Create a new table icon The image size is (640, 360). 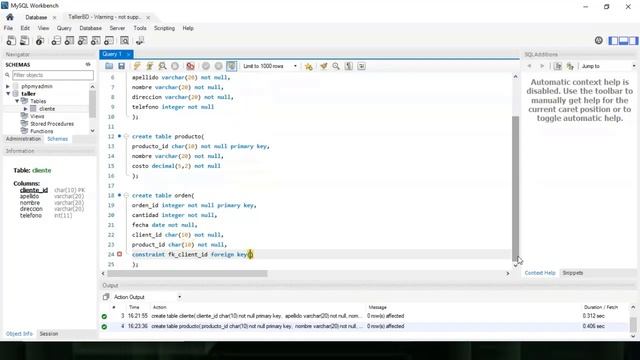pyautogui.click(x=69, y=40)
